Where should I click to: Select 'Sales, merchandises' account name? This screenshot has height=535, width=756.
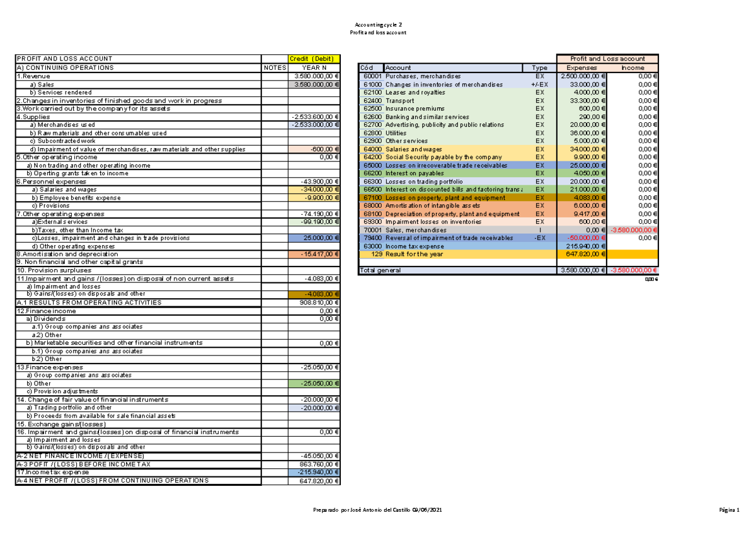415,230
